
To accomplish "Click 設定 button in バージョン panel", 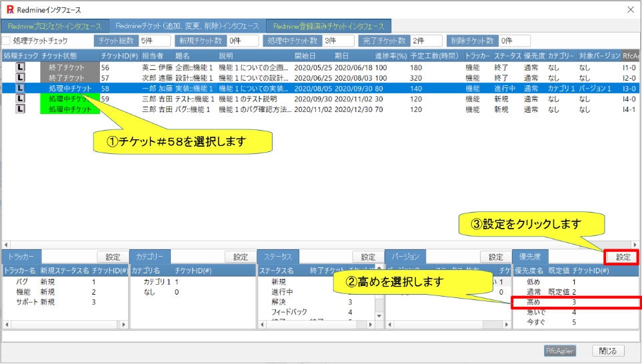I will point(495,257).
